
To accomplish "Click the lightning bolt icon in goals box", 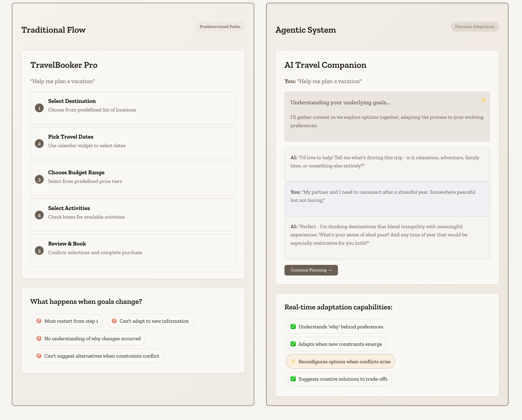I will tap(483, 100).
